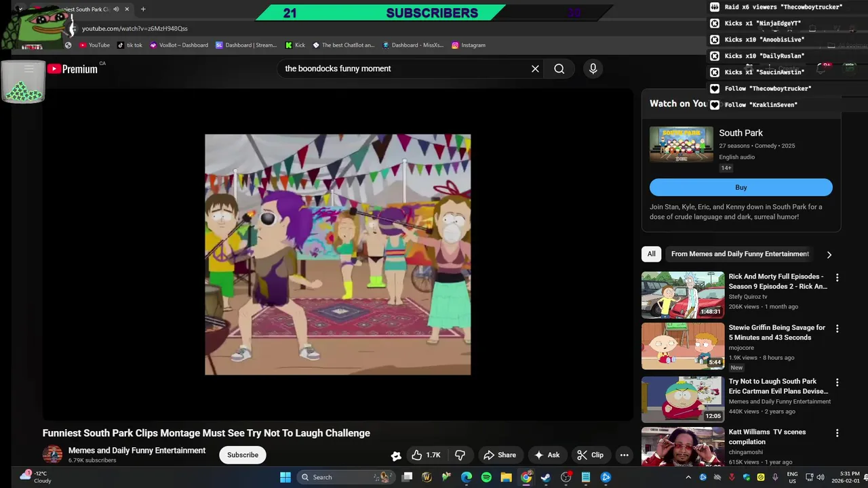Open options for Stewie Griffin video
868x488 pixels.
(x=837, y=328)
